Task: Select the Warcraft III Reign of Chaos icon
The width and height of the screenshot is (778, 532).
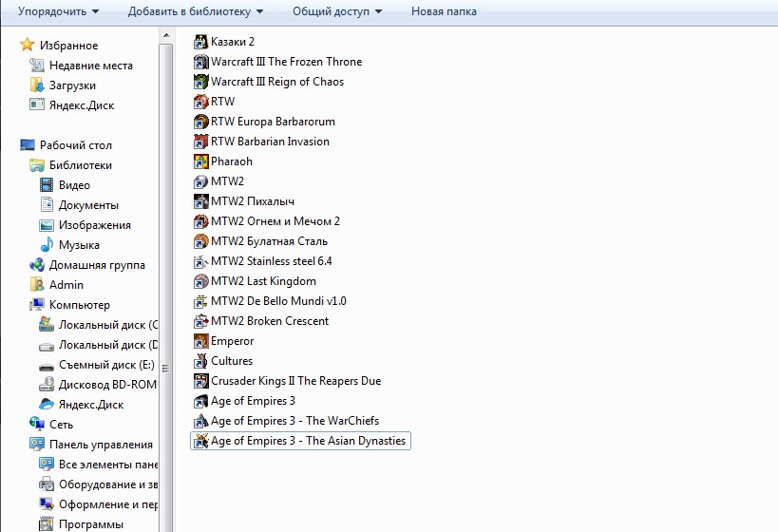Action: (200, 82)
